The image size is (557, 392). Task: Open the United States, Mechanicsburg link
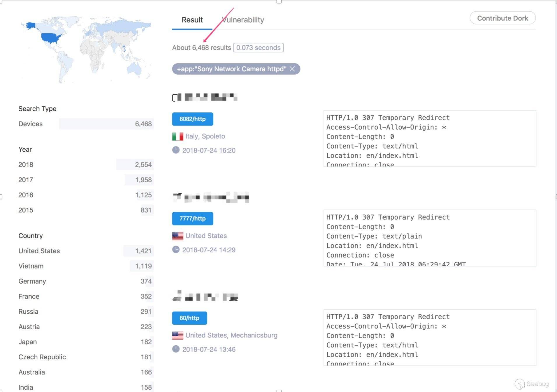click(x=231, y=335)
